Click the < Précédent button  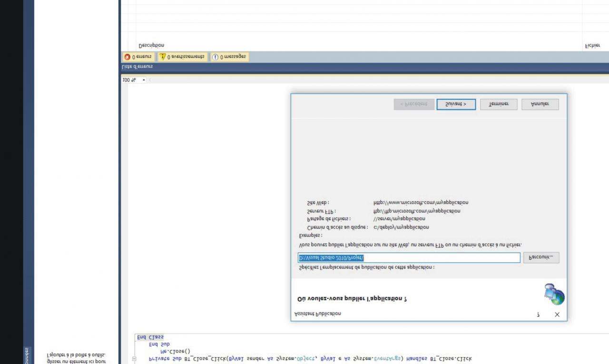click(x=414, y=105)
